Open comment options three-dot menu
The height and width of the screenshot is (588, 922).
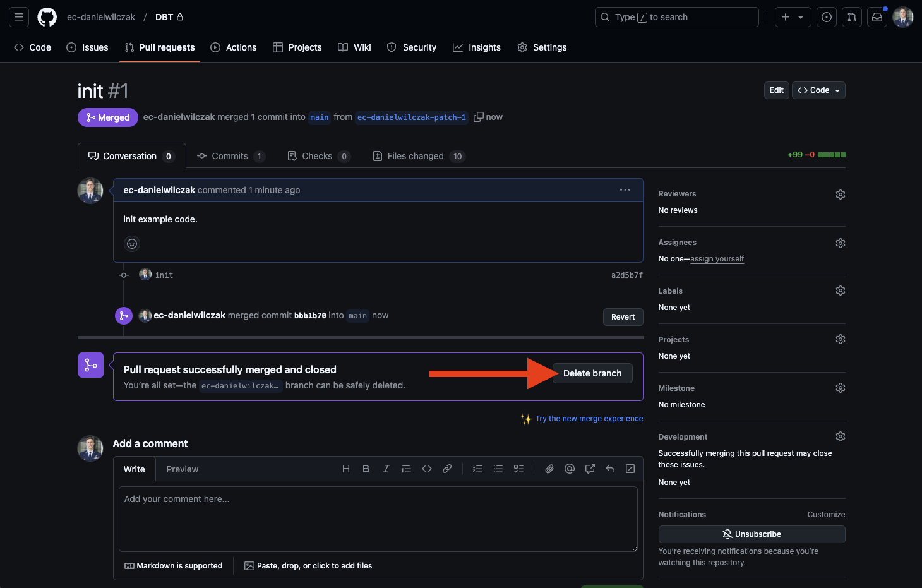[625, 190]
